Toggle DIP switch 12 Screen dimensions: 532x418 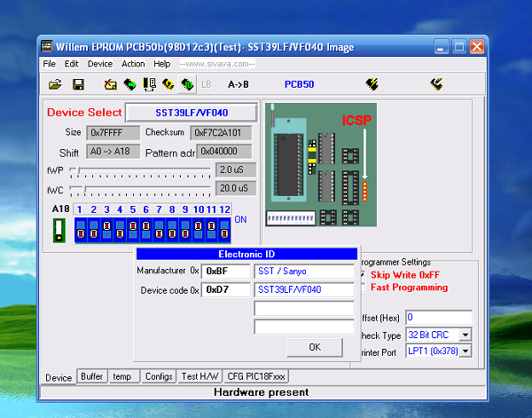[x=224, y=230]
